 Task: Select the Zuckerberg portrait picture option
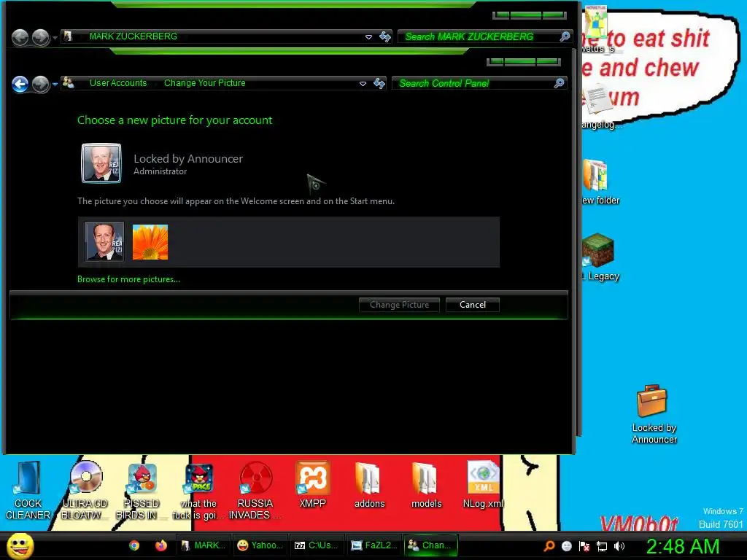(104, 242)
